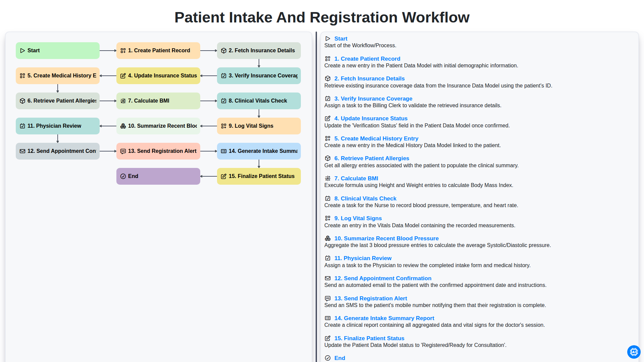The height and width of the screenshot is (362, 644).
Task: Select the 8. Clinical Vitals Check node
Action: [x=259, y=101]
